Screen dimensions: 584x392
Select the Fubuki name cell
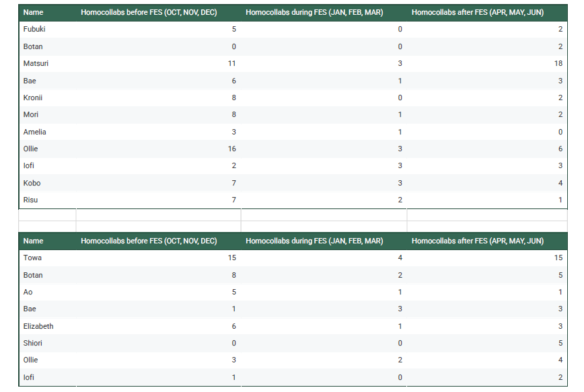click(x=47, y=29)
